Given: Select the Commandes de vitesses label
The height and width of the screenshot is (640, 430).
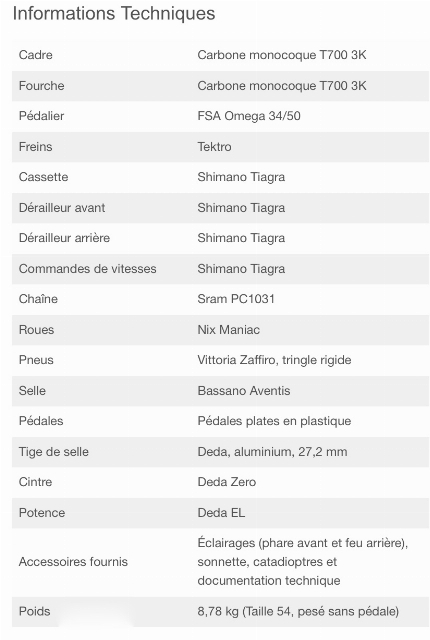Looking at the screenshot, I should point(88,269).
